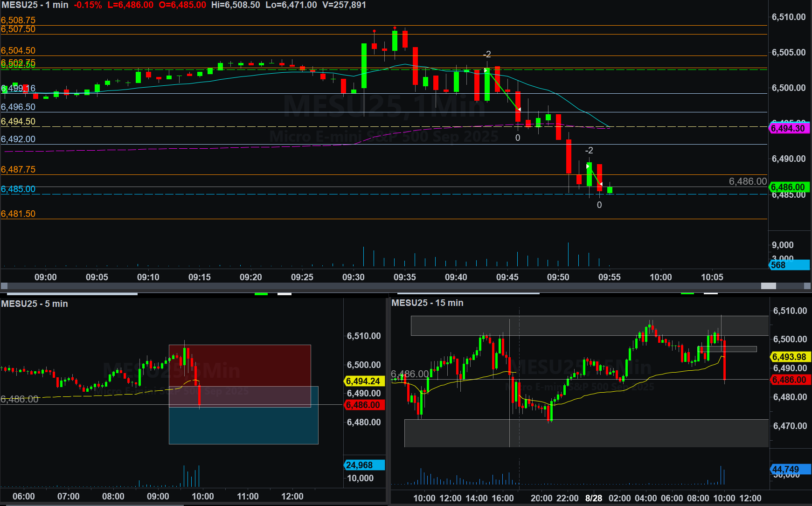Screen dimensions: 812x506
Task: Click the red 6,486.00 tag on 15-min chart
Action: pos(789,380)
